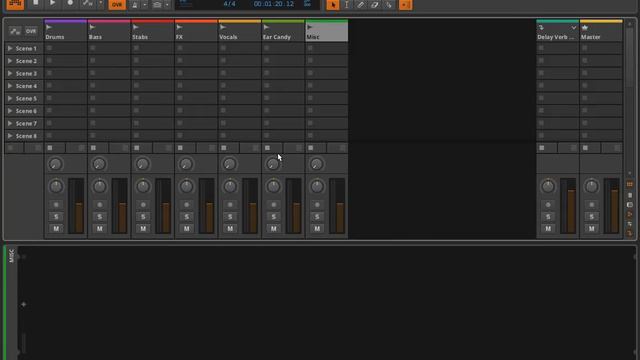The width and height of the screenshot is (640, 360).
Task: Click the transport play button
Action: (53, 3)
